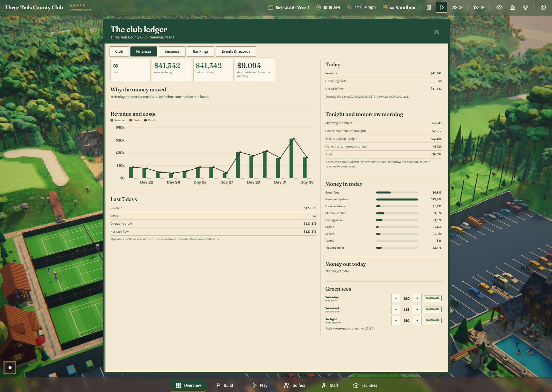This screenshot has width=552, height=392.
Task: Click the Membership dues progress bar
Action: point(397,199)
